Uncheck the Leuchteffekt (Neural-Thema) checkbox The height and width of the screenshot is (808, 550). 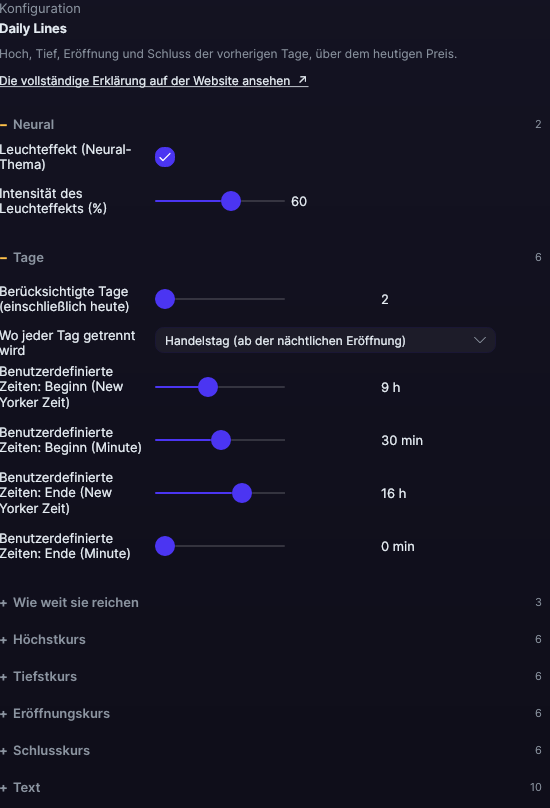[165, 157]
